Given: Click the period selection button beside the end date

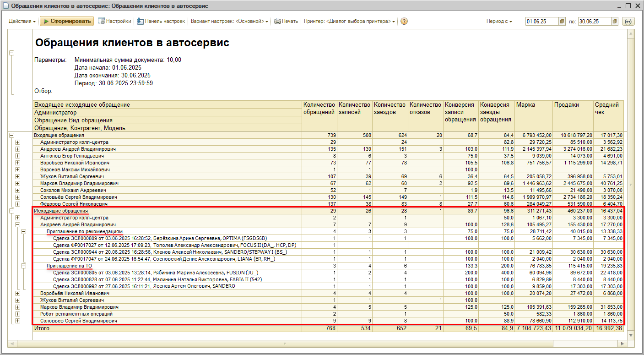Looking at the screenshot, I should click(628, 22).
